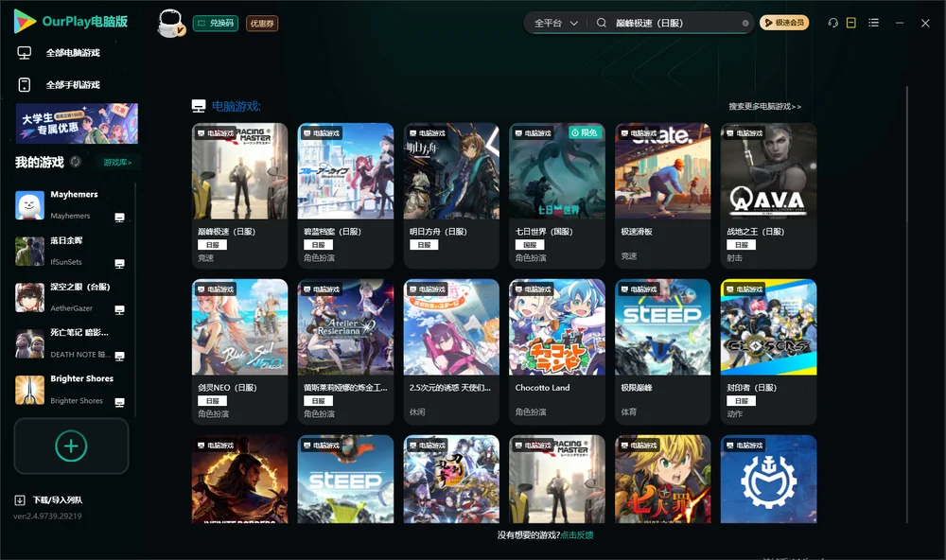Open 碧蓝档案 (日服) game card

click(345, 196)
